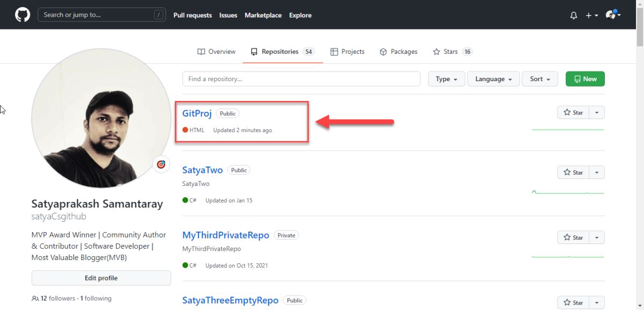
Task: Expand the Type filter dropdown
Action: (x=446, y=79)
